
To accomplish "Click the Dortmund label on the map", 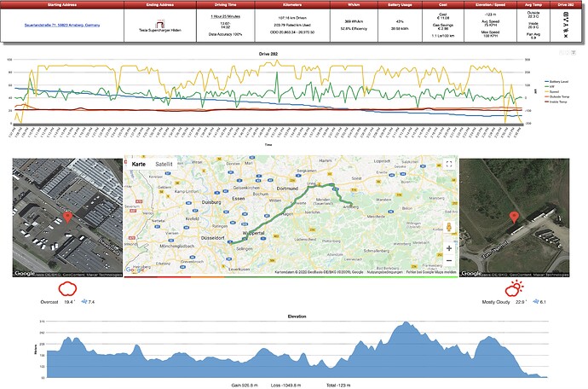I will click(287, 189).
